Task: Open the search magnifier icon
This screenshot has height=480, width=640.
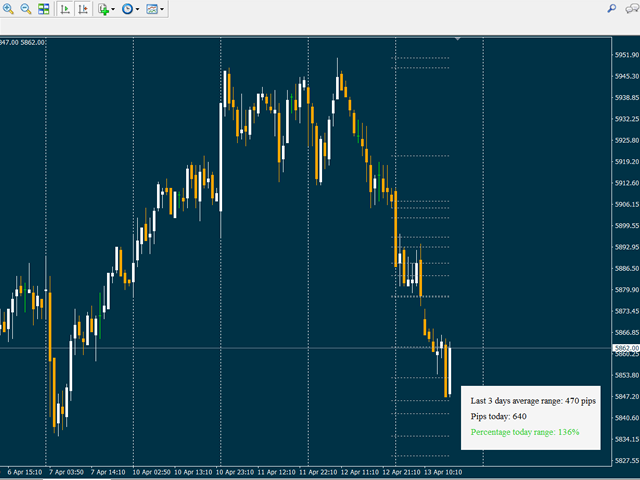Action: coord(611,8)
